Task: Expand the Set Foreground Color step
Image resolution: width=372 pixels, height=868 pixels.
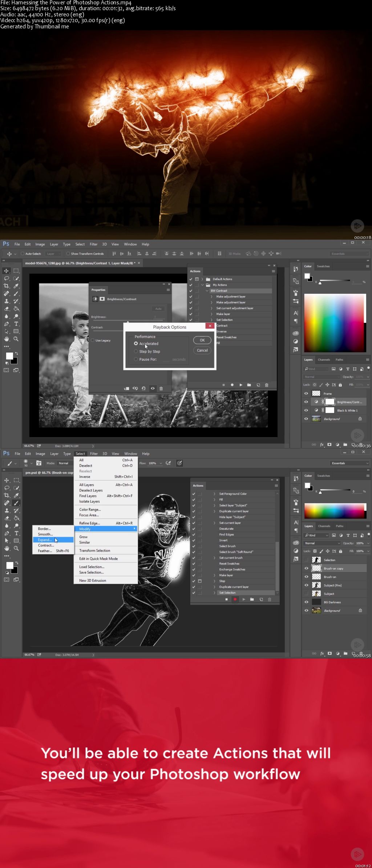Action: pos(214,493)
